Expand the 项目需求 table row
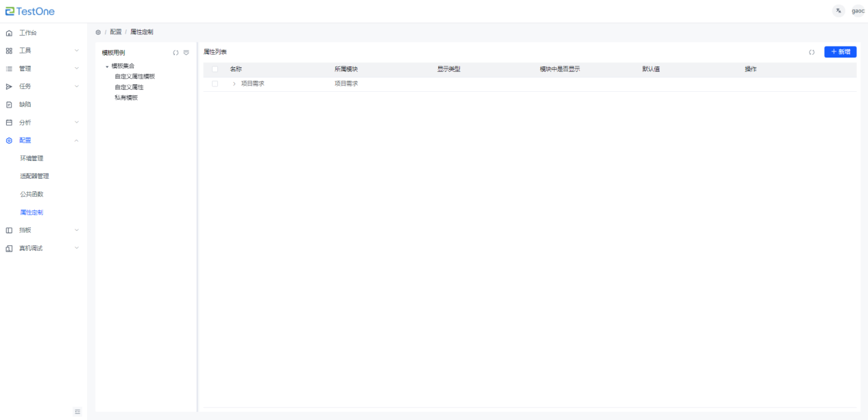The height and width of the screenshot is (420, 868). tap(234, 84)
